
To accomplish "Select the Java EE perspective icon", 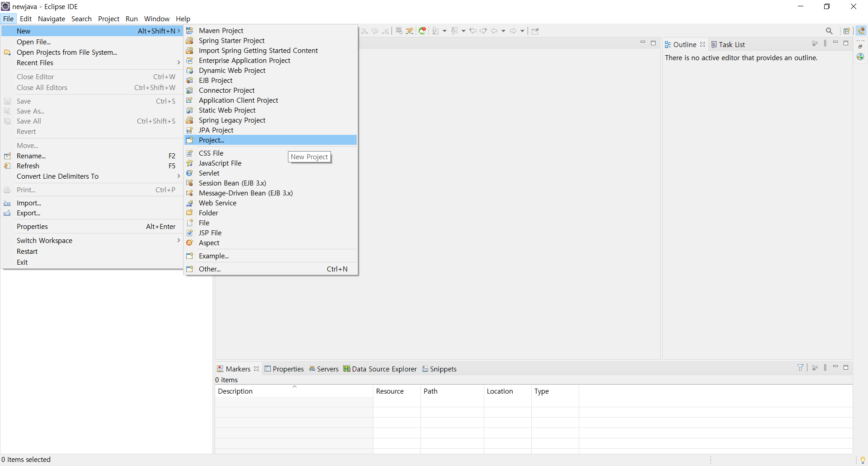I will (861, 31).
